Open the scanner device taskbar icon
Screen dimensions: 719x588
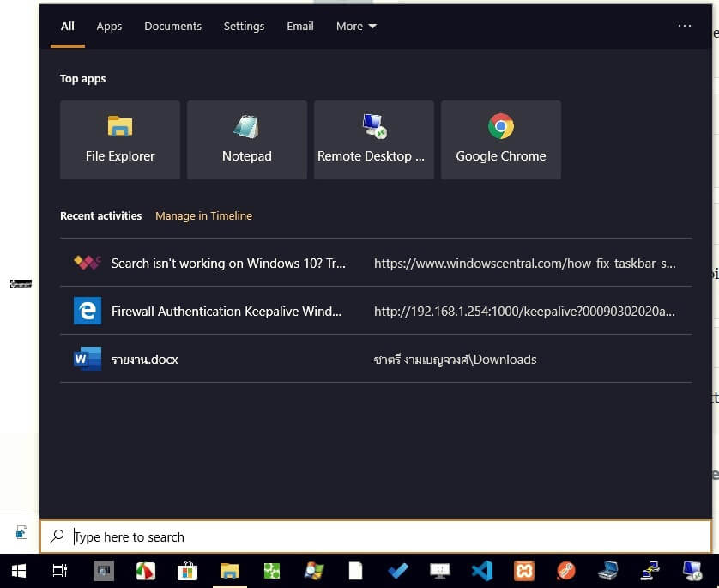(x=608, y=571)
